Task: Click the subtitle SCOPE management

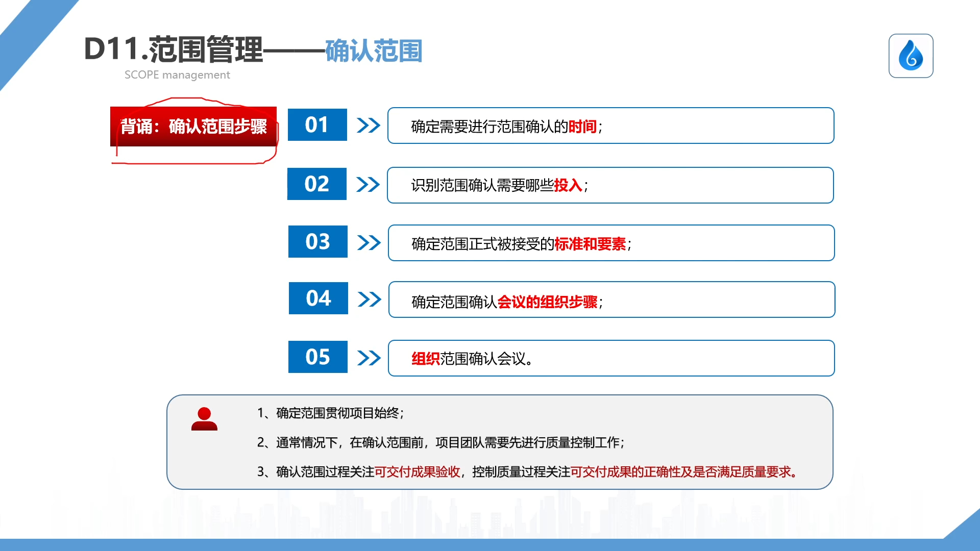Action: [x=177, y=75]
